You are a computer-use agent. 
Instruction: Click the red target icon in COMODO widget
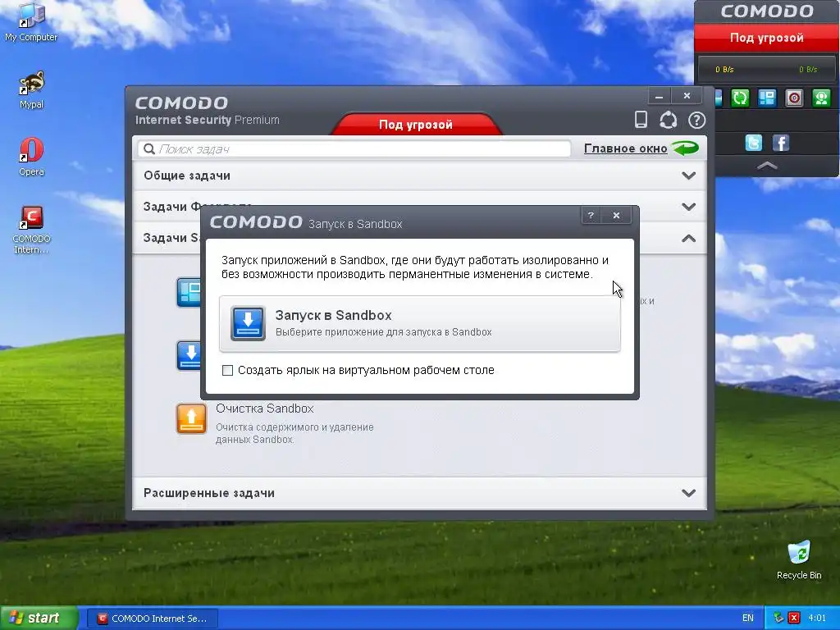coord(794,98)
